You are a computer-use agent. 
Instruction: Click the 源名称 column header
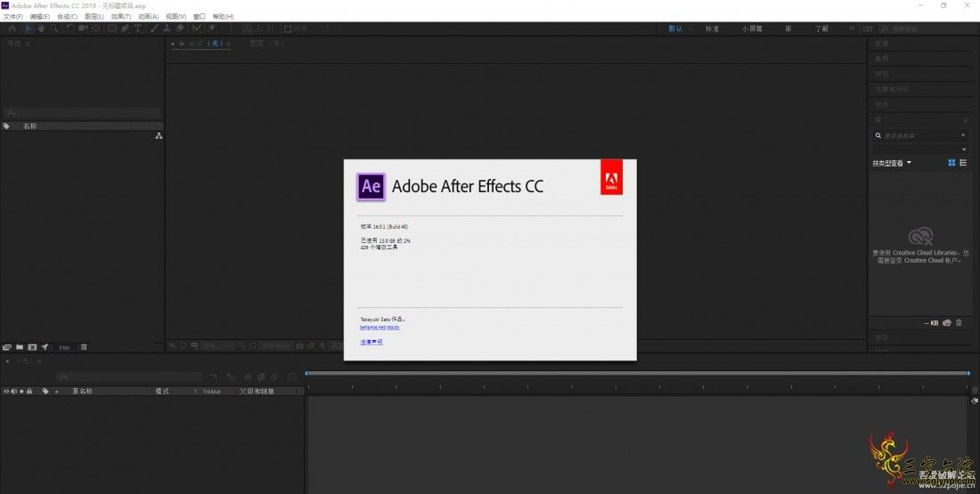82,392
